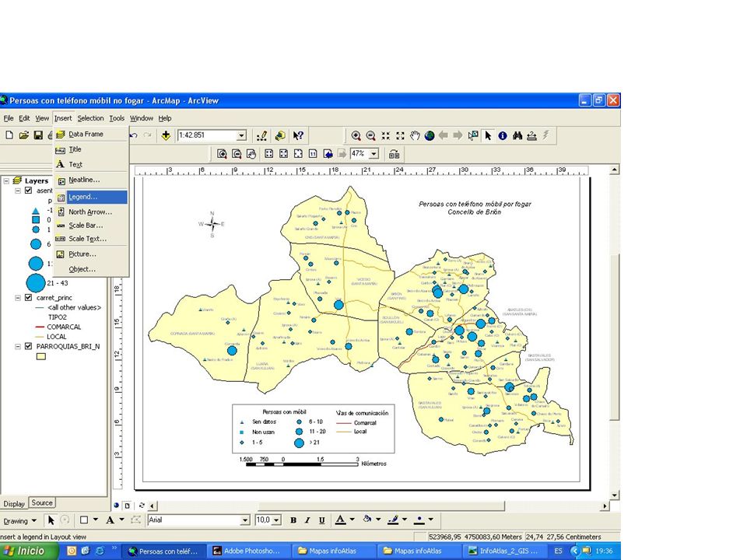Choose North Arrow... from Insert menu
747x560 pixels.
tap(90, 212)
